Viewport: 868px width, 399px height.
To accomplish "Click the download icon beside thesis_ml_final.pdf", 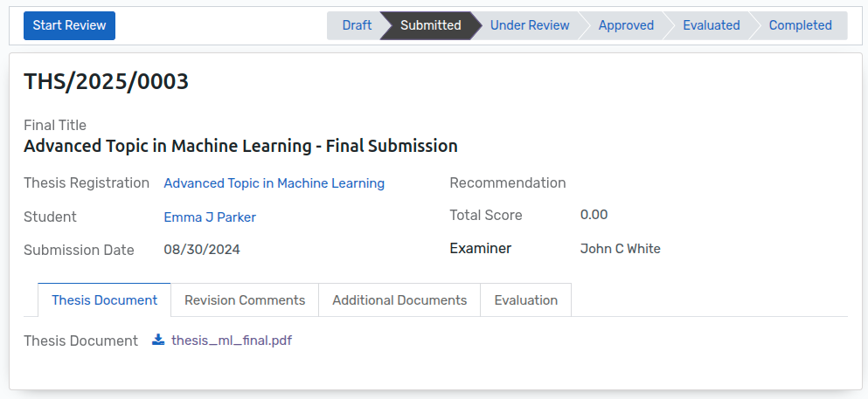I will coord(158,340).
